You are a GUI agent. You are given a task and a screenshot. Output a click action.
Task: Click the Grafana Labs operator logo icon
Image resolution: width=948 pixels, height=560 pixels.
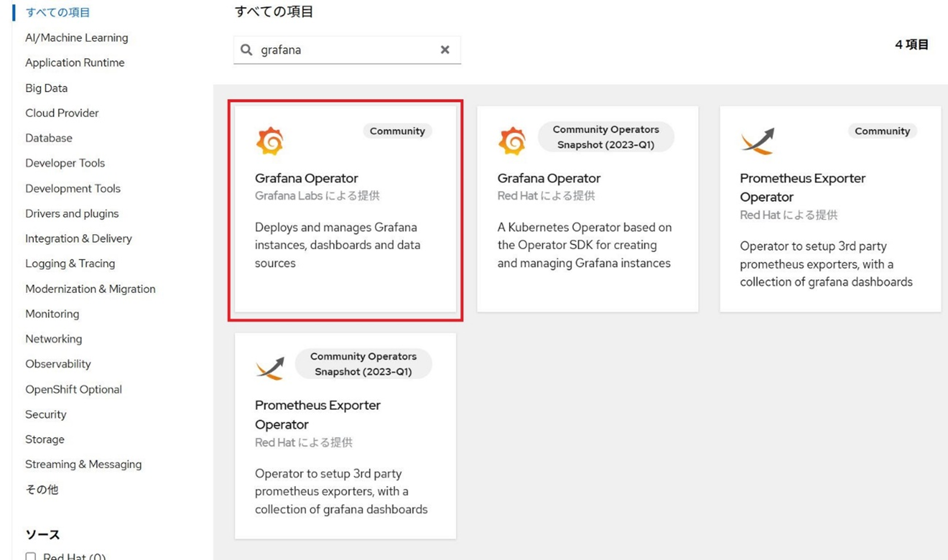(x=270, y=141)
